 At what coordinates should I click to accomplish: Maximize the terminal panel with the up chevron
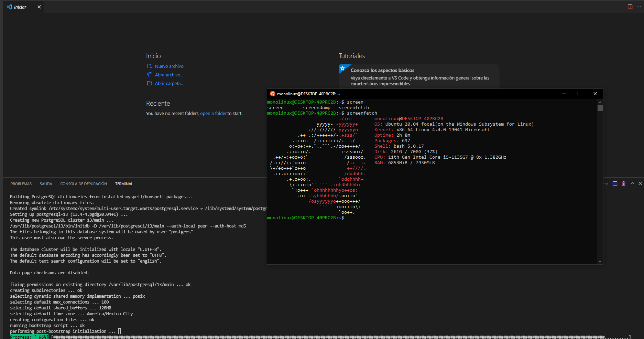633,184
